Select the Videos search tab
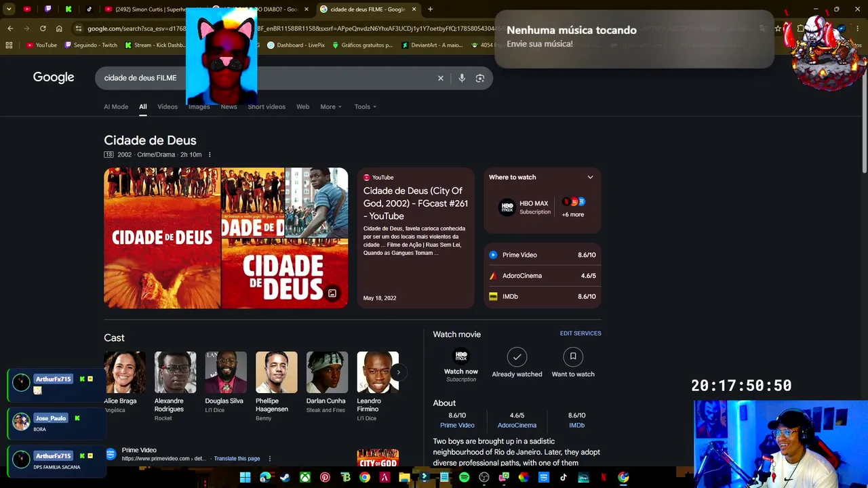868x488 pixels. [167, 106]
